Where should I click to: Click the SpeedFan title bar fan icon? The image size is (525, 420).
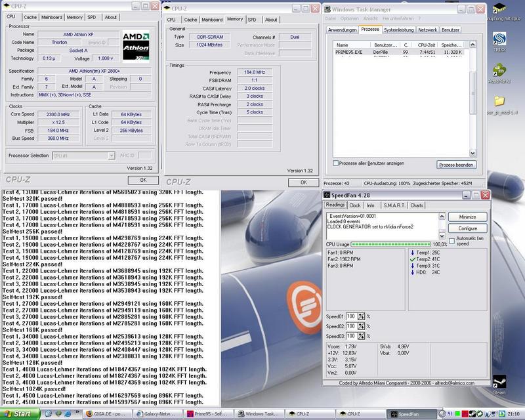click(327, 195)
